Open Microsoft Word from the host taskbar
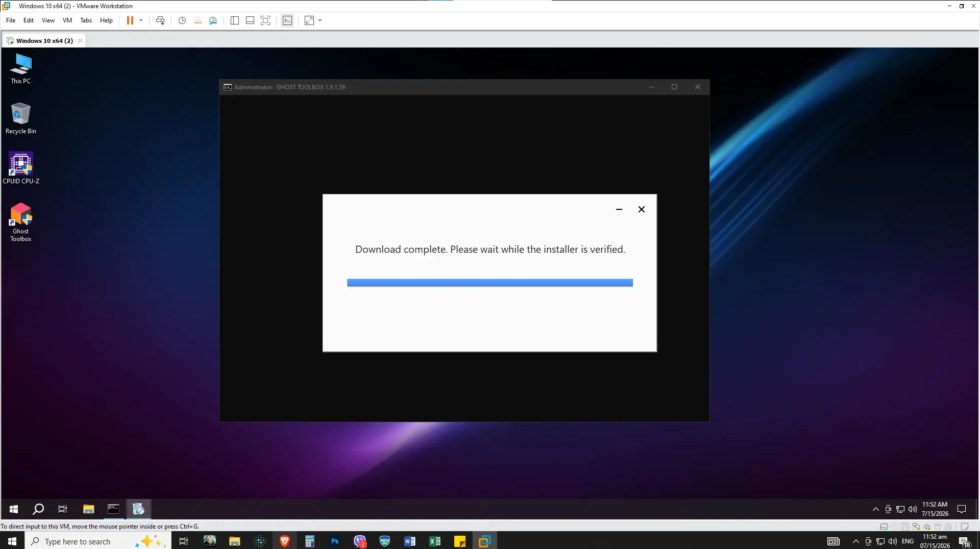The height and width of the screenshot is (549, 980). [410, 541]
